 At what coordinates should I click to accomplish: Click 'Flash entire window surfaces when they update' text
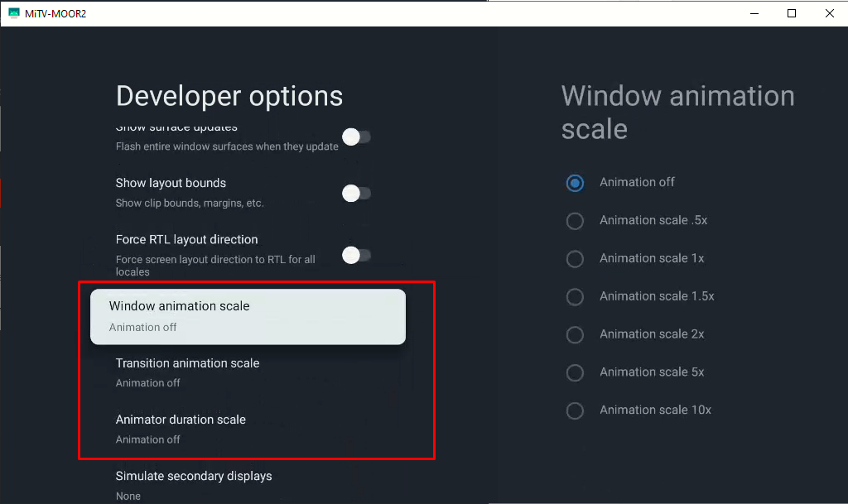click(x=227, y=146)
